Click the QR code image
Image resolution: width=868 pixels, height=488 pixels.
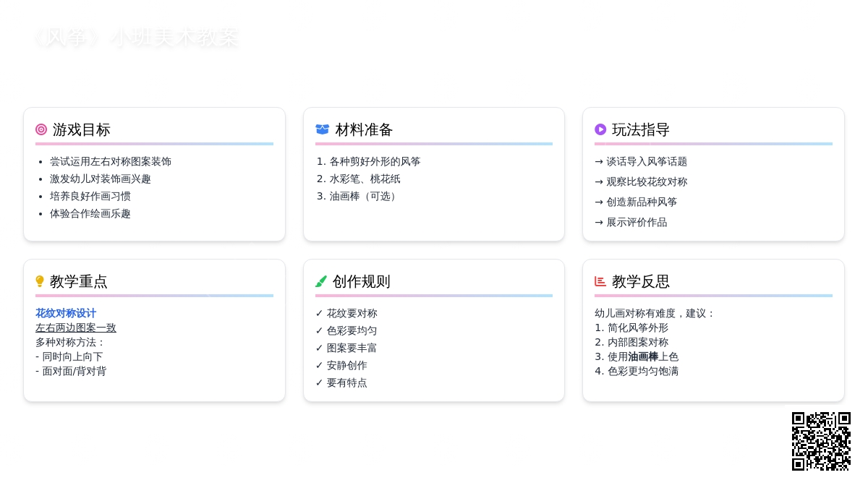(x=821, y=441)
